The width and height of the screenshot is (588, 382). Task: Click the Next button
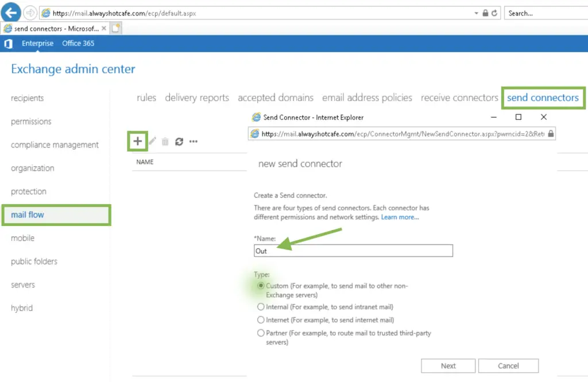(x=448, y=366)
